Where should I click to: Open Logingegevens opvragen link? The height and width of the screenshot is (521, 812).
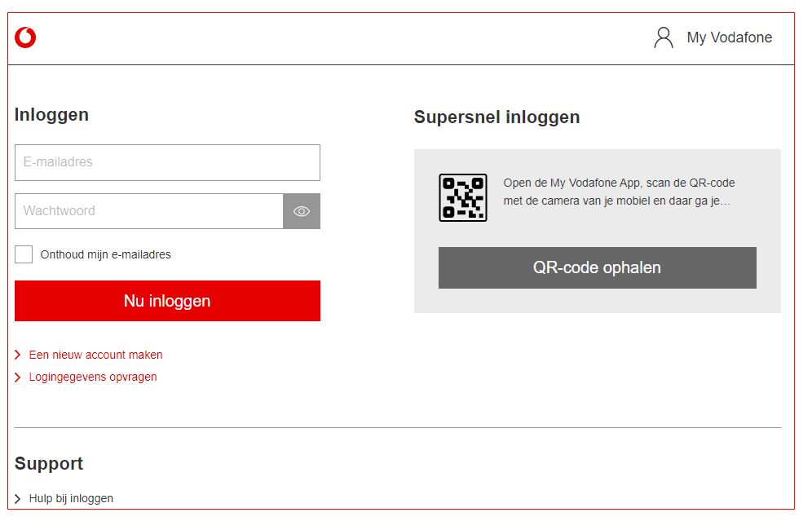(93, 377)
